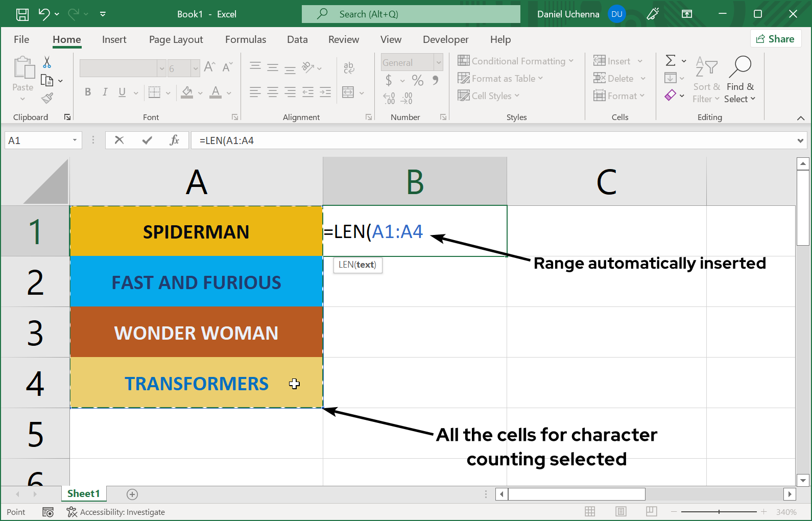Open the Daniel Uchenna account avatar
This screenshot has width=812, height=521.
point(617,14)
